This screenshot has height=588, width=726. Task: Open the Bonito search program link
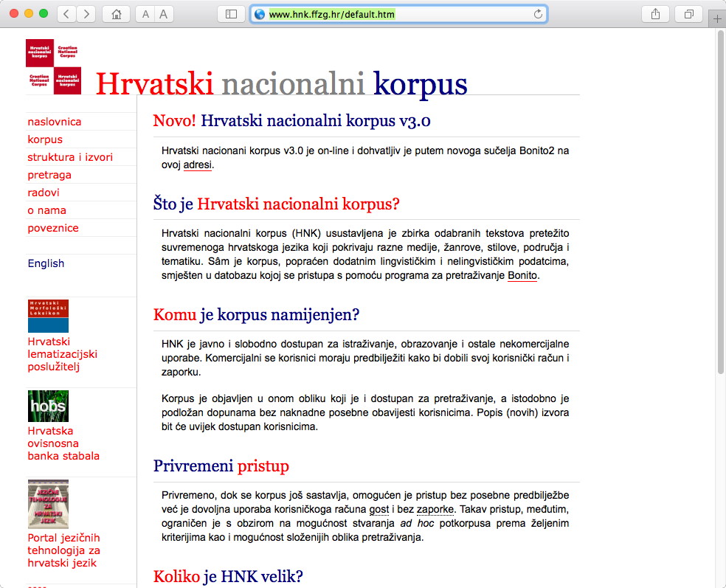[522, 275]
